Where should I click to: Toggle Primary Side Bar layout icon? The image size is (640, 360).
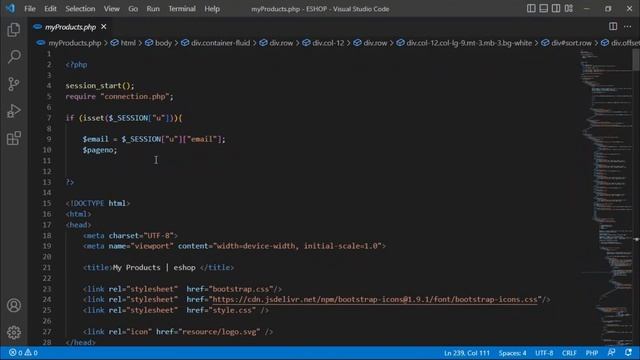coord(531,9)
